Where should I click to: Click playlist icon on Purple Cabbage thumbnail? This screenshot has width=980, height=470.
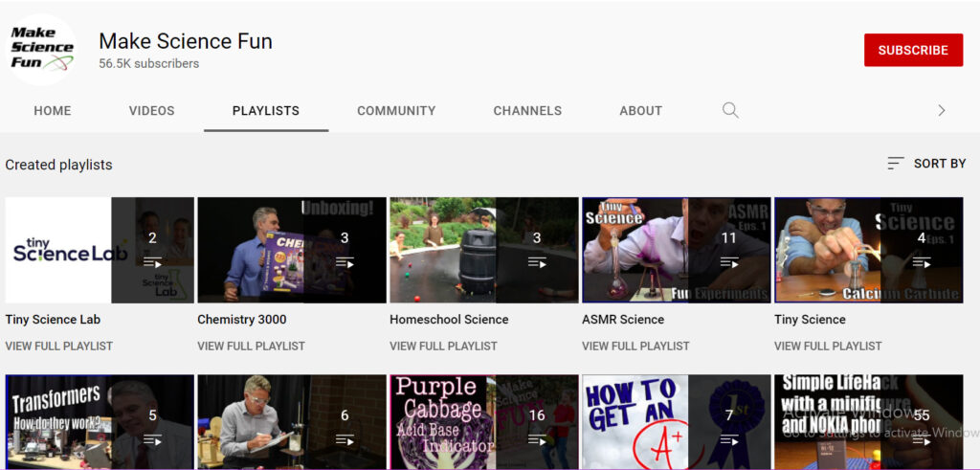(x=537, y=439)
